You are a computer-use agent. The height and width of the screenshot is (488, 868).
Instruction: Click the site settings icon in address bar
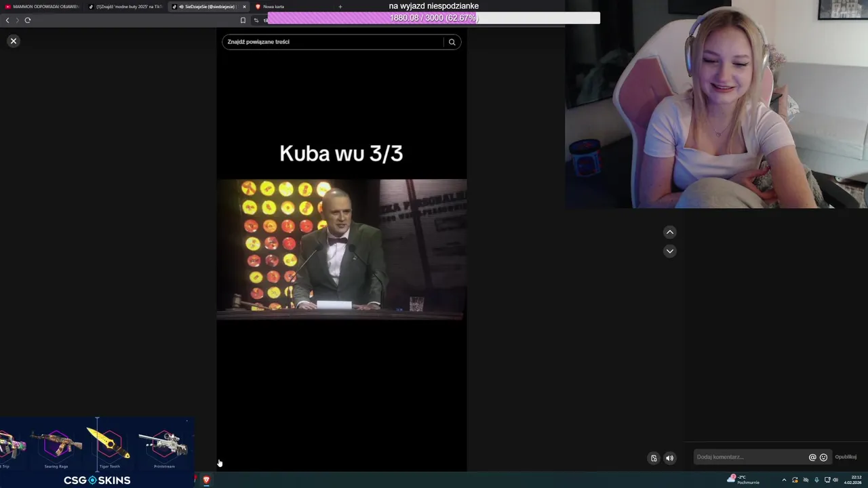click(x=257, y=20)
